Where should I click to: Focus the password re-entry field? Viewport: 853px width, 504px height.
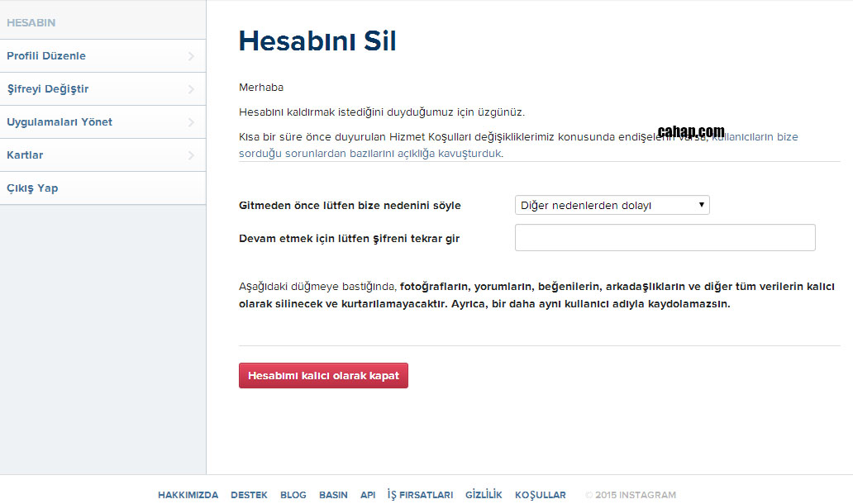pyautogui.click(x=665, y=237)
